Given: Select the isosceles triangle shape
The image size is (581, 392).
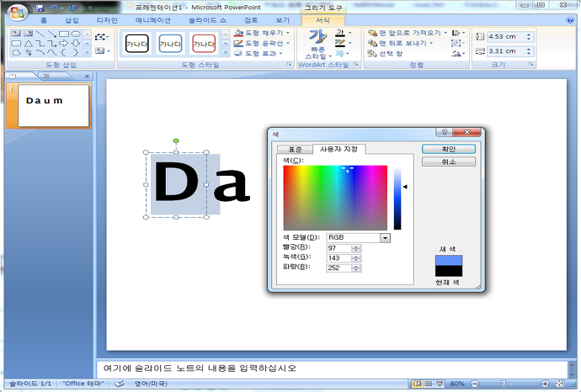Looking at the screenshot, I should [28, 43].
